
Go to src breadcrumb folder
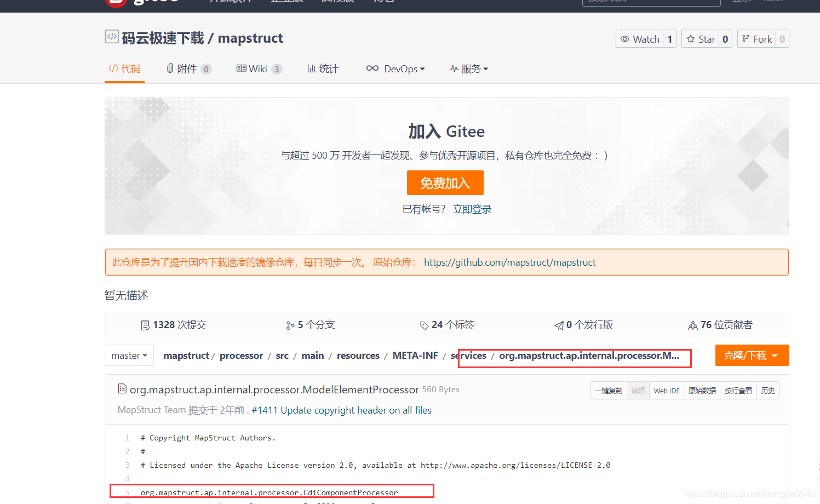point(282,356)
